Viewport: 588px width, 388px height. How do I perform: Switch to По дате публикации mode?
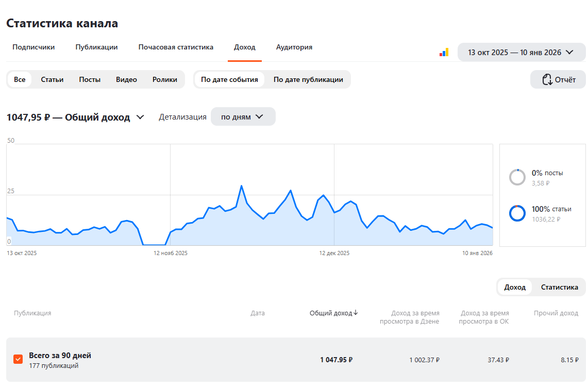[x=308, y=79]
